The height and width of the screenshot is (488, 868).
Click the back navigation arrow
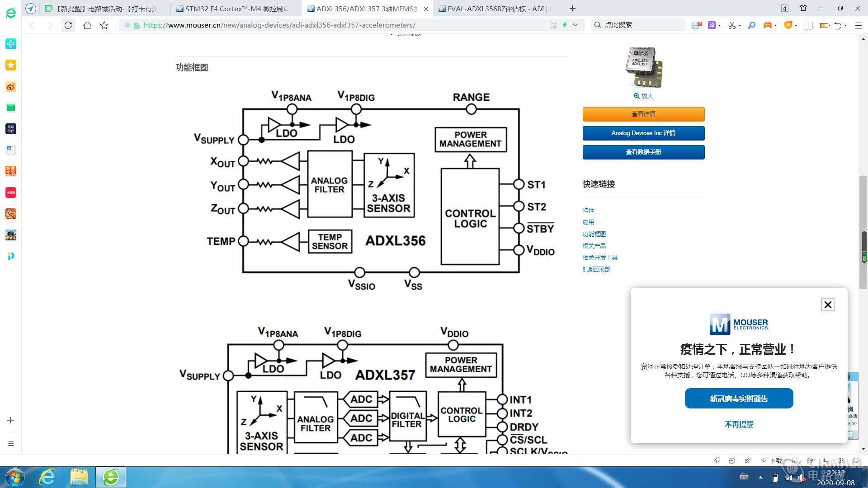(32, 25)
